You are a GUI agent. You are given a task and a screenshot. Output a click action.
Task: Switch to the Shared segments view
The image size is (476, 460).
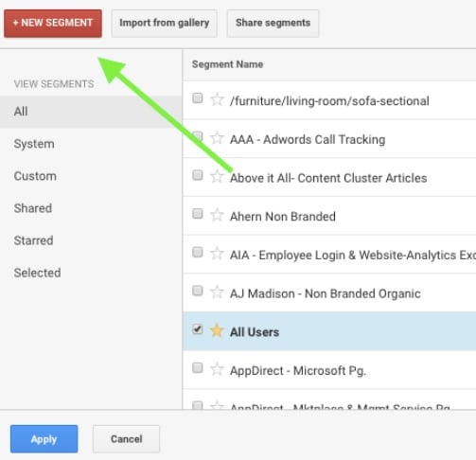(x=33, y=208)
